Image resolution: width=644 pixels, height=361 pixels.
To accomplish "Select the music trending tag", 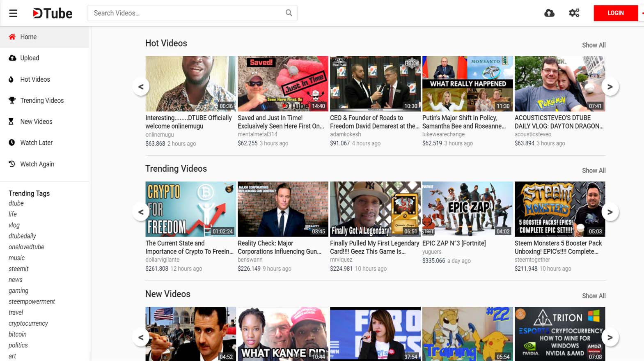I will pyautogui.click(x=16, y=258).
